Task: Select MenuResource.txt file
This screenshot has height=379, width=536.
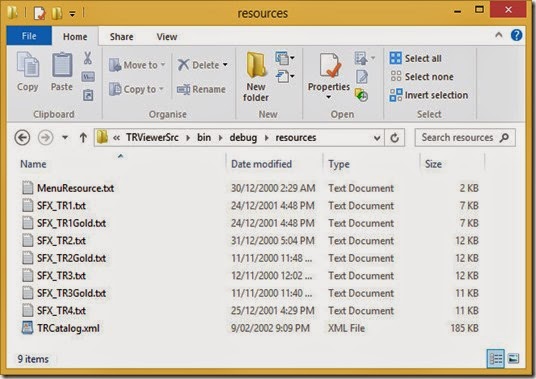Action: pyautogui.click(x=76, y=188)
